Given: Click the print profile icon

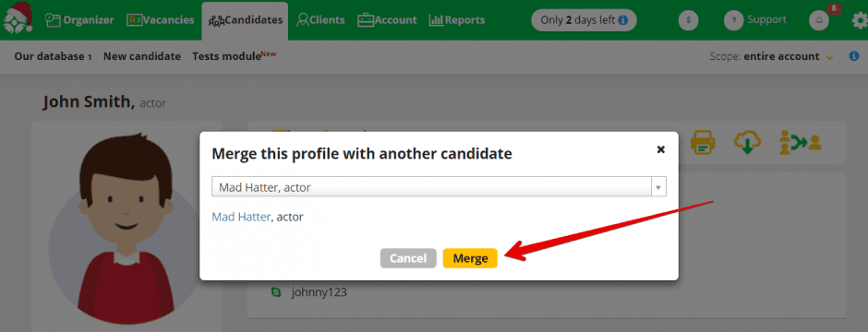Looking at the screenshot, I should pyautogui.click(x=703, y=143).
